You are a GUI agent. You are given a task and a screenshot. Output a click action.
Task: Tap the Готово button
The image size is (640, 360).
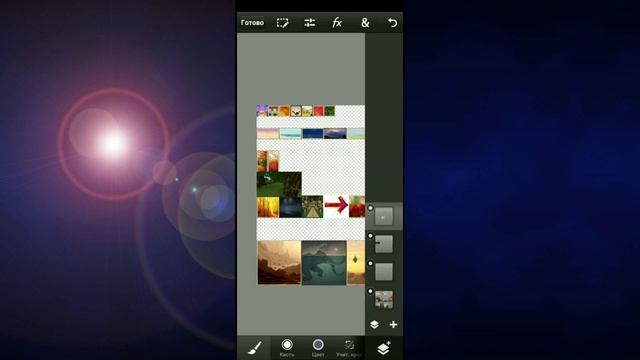tap(252, 23)
